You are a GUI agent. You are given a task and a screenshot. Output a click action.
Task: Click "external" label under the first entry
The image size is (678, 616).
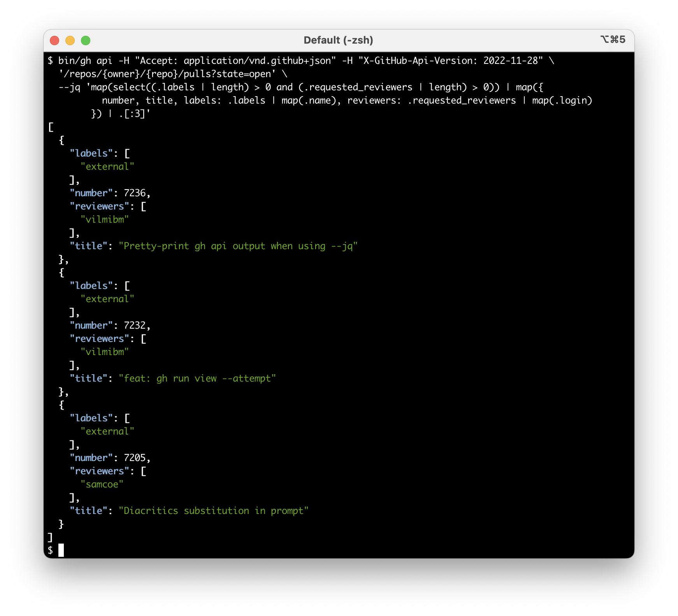[107, 167]
